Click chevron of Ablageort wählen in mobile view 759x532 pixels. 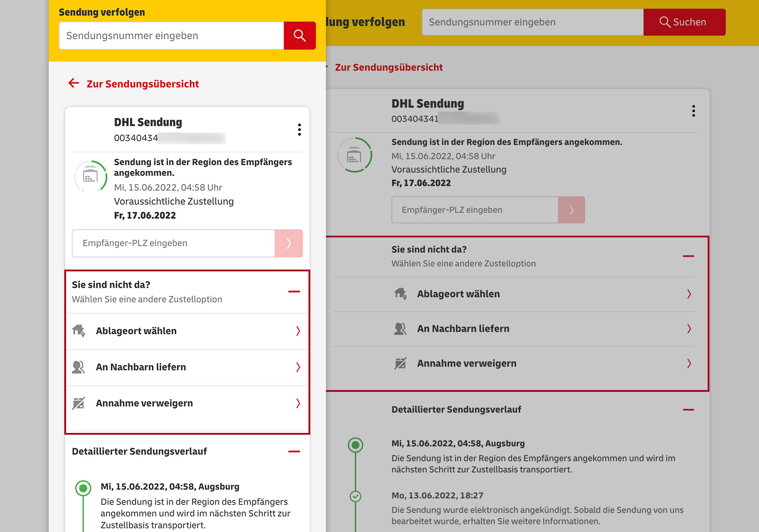tap(298, 331)
